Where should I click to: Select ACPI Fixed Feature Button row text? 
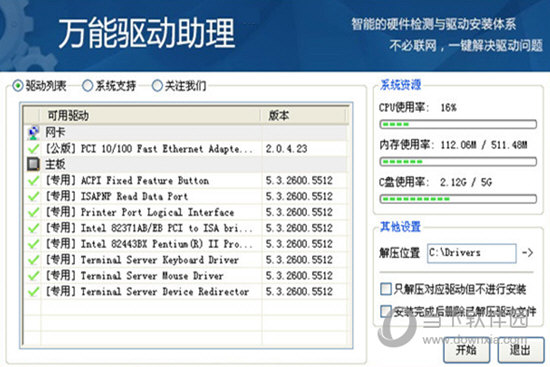point(127,180)
